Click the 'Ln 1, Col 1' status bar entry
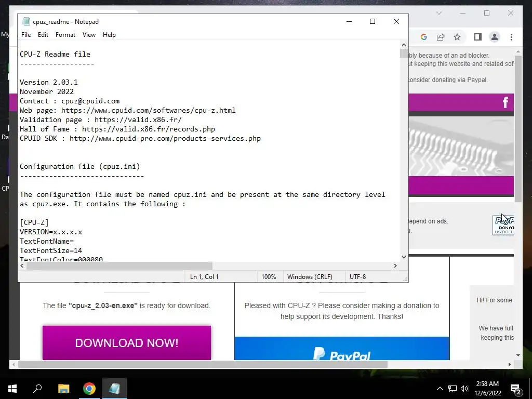The height and width of the screenshot is (399, 532). pos(204,277)
